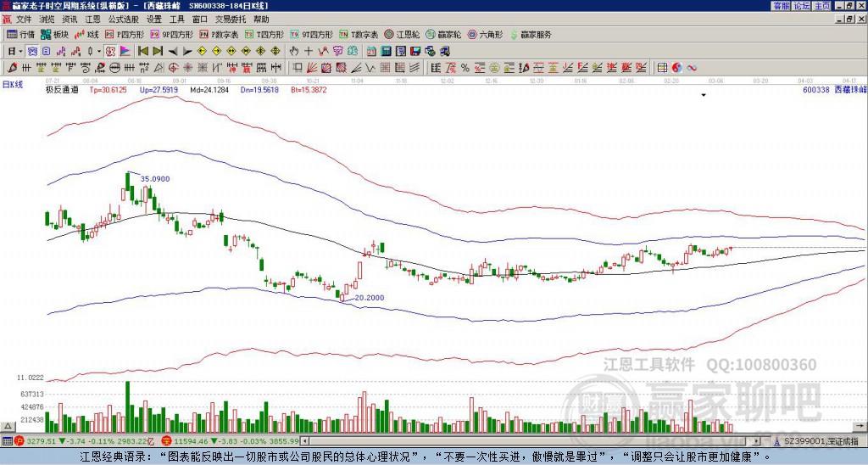Click the calendar icon
Image resolution: width=868 pixels, height=465 pixels.
coord(371,52)
